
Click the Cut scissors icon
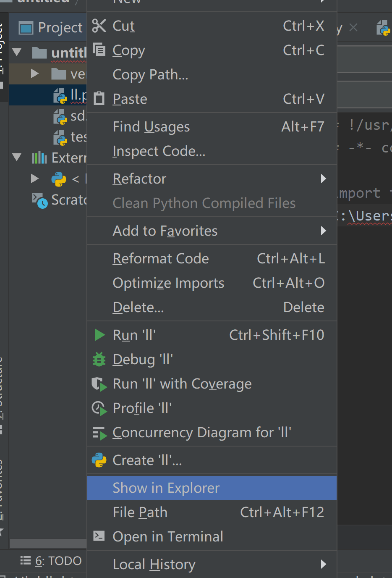(x=99, y=26)
